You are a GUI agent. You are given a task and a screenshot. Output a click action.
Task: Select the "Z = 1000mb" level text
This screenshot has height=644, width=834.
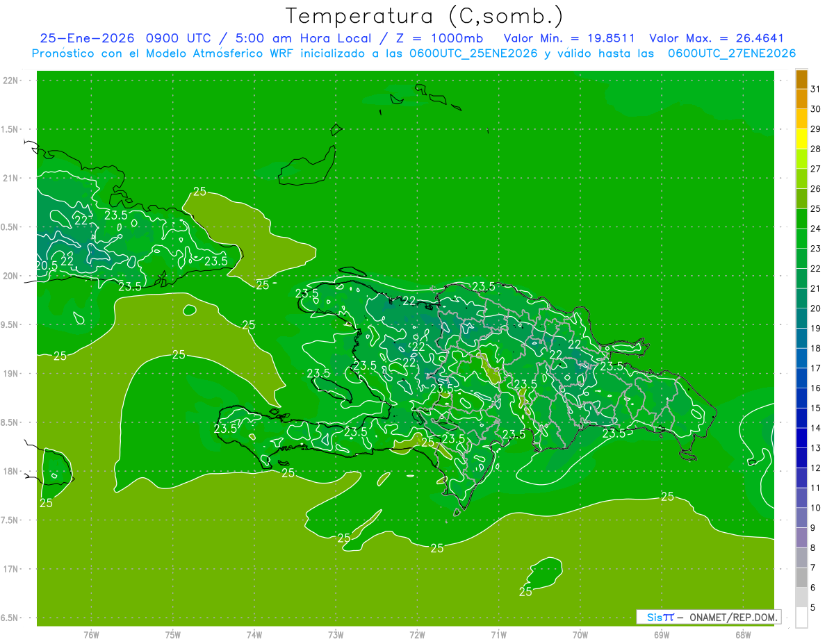point(440,38)
